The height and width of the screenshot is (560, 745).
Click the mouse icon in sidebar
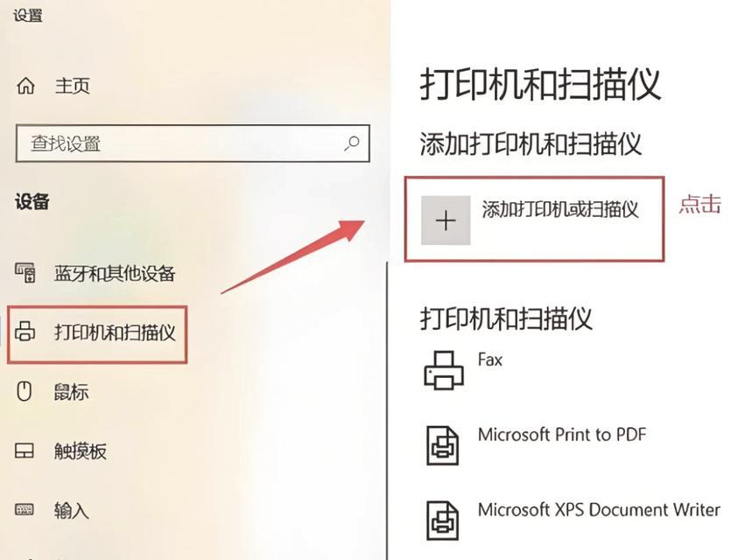tap(25, 391)
